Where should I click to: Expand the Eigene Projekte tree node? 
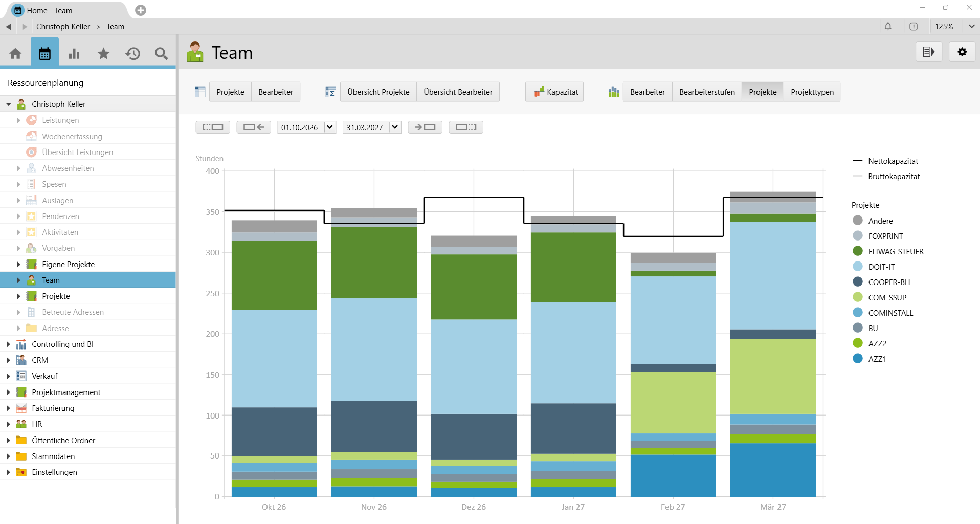(19, 265)
